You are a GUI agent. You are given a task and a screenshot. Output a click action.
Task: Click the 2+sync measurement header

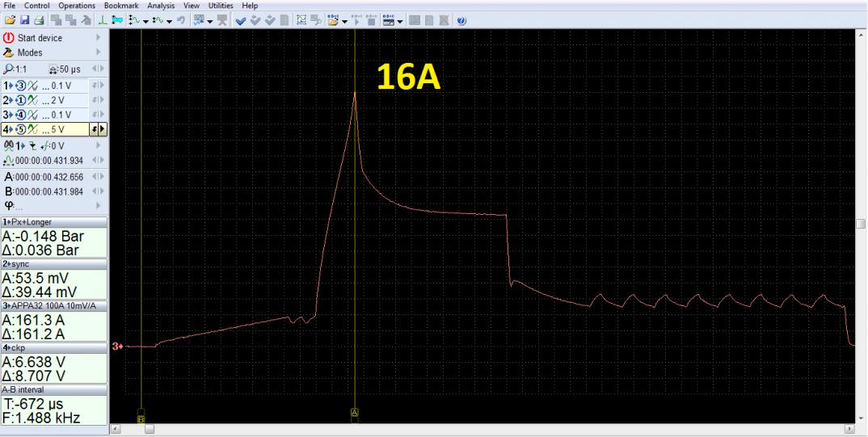[x=53, y=264]
